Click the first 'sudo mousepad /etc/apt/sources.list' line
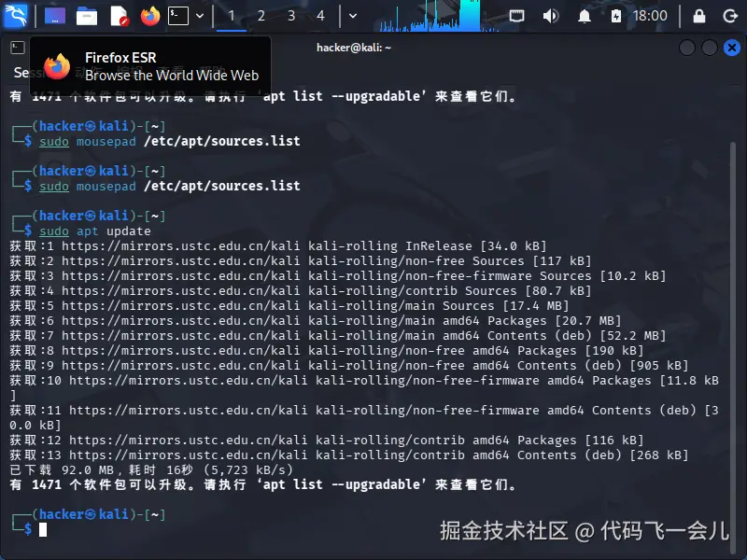The image size is (747, 560). (x=170, y=141)
